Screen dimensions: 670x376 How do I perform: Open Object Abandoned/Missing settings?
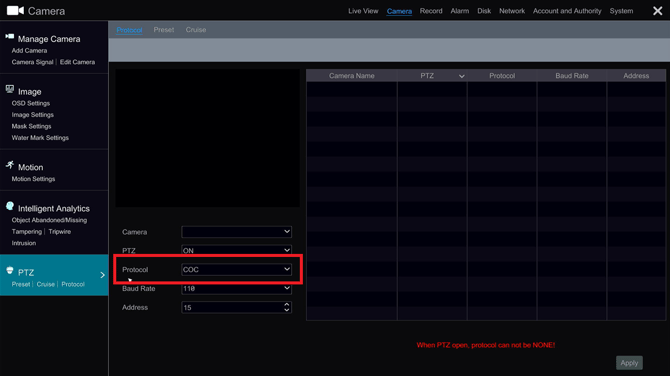[x=49, y=220]
